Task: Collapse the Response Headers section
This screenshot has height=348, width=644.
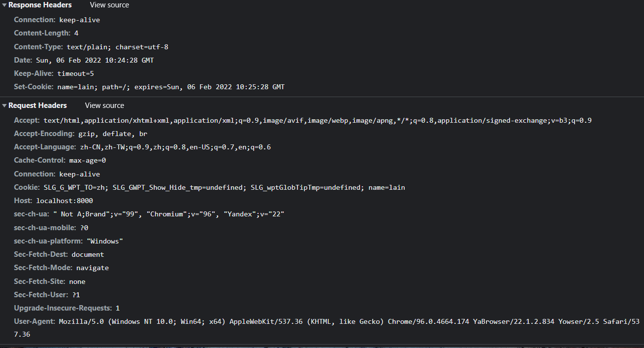Action: tap(4, 5)
